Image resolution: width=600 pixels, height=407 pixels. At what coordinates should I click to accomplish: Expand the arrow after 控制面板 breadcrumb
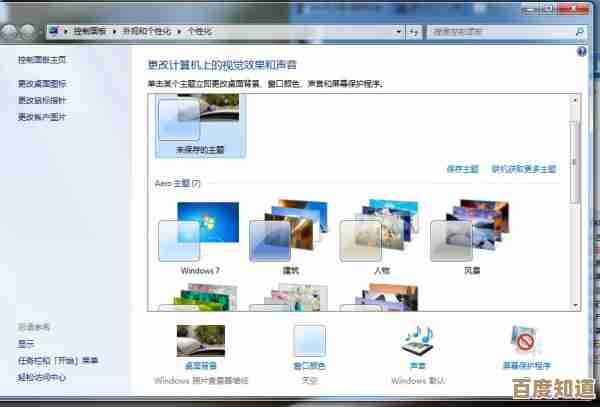point(114,32)
